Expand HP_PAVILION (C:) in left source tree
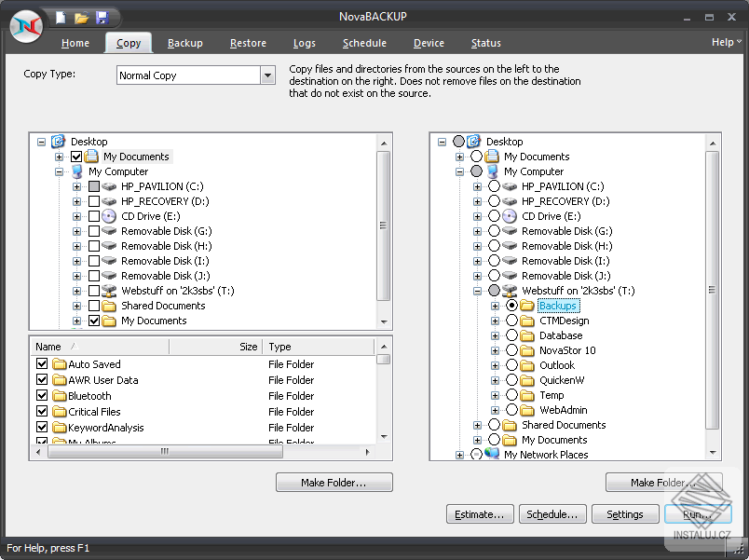Image resolution: width=749 pixels, height=560 pixels. click(77, 187)
